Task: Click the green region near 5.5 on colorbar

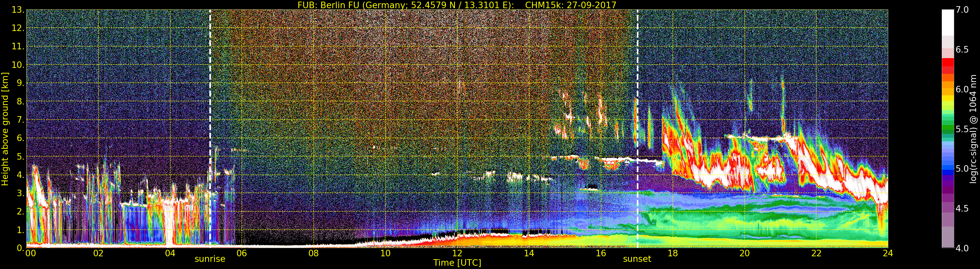Action: (948, 129)
